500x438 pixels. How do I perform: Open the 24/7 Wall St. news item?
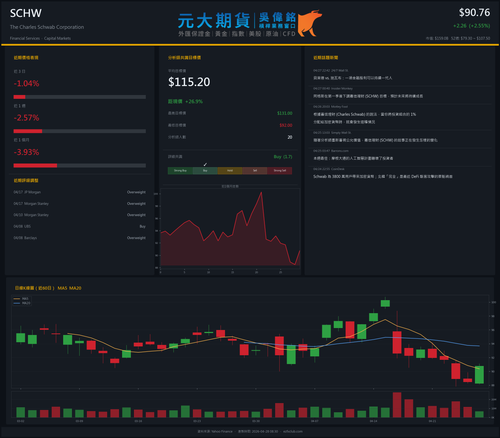[x=402, y=75]
